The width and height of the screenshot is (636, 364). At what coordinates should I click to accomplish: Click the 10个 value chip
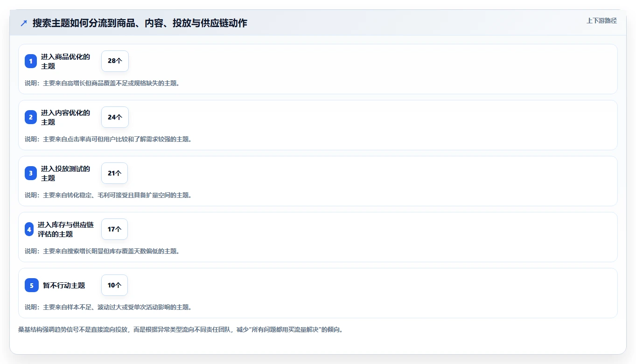pyautogui.click(x=114, y=285)
